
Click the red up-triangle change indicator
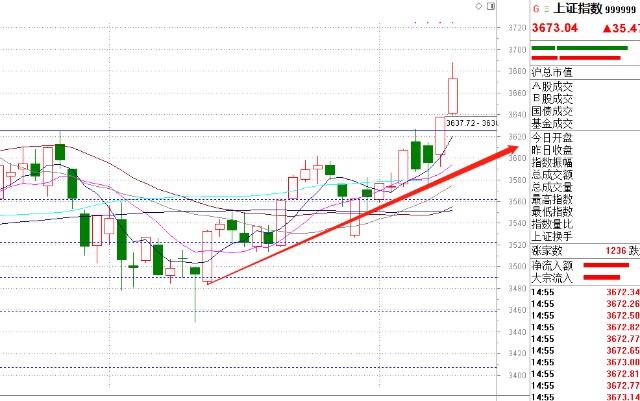606,30
